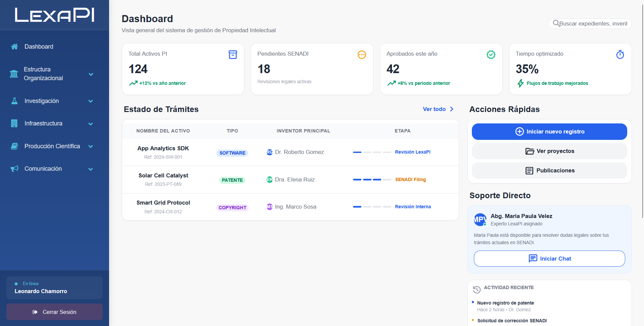
Task: Expand the Infraestructura sidebar section
Action: point(90,123)
